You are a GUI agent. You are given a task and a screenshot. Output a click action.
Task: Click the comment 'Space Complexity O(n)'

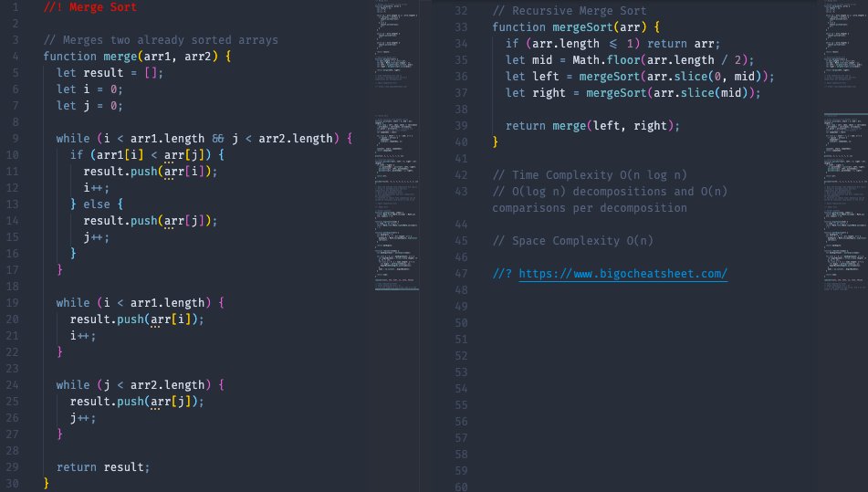(582, 241)
